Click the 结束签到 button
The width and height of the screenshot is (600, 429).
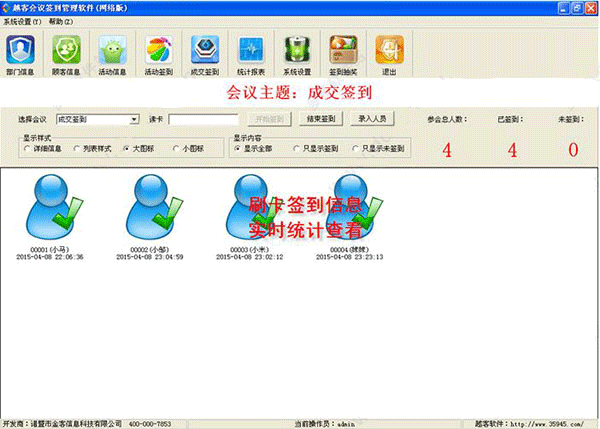click(x=321, y=119)
